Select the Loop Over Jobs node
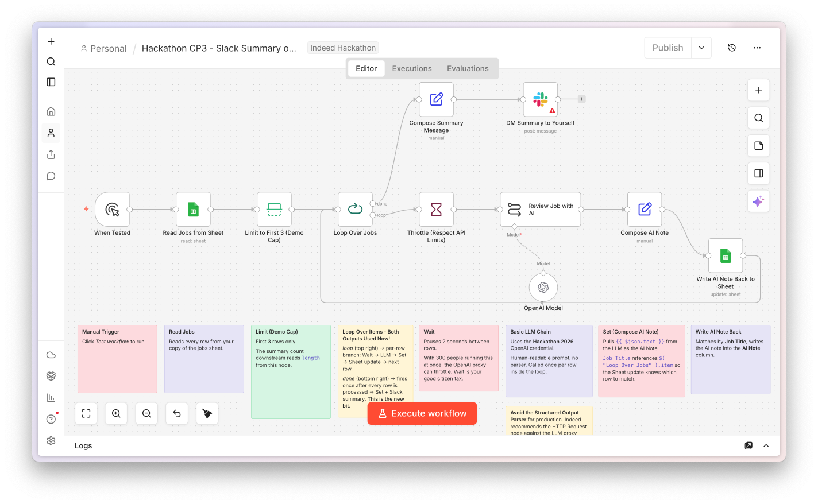This screenshot has height=504, width=818. 355,210
